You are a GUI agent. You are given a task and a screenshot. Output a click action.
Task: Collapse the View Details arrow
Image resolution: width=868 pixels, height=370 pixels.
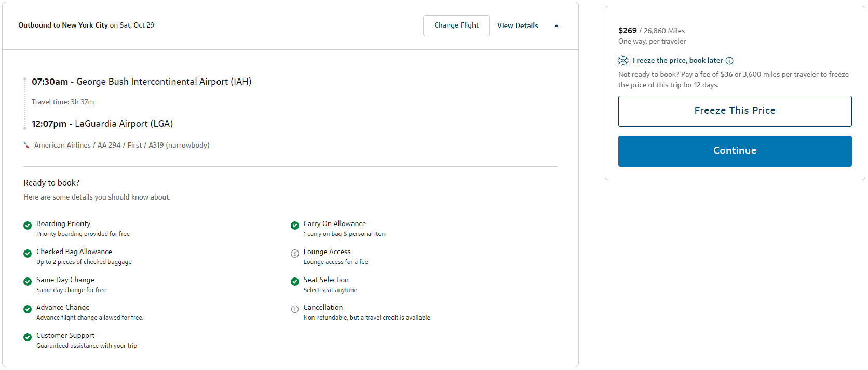557,26
